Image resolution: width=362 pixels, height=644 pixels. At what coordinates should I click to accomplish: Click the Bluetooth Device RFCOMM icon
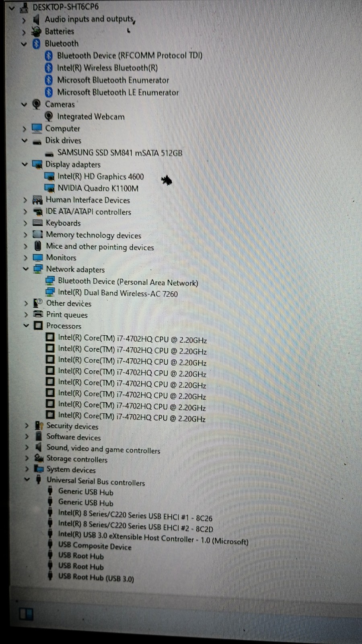pyautogui.click(x=49, y=56)
